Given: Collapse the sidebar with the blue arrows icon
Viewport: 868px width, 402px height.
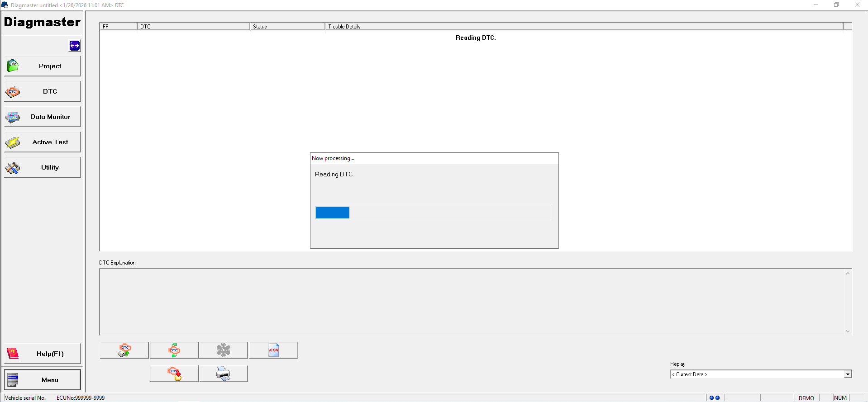Looking at the screenshot, I should tap(75, 46).
